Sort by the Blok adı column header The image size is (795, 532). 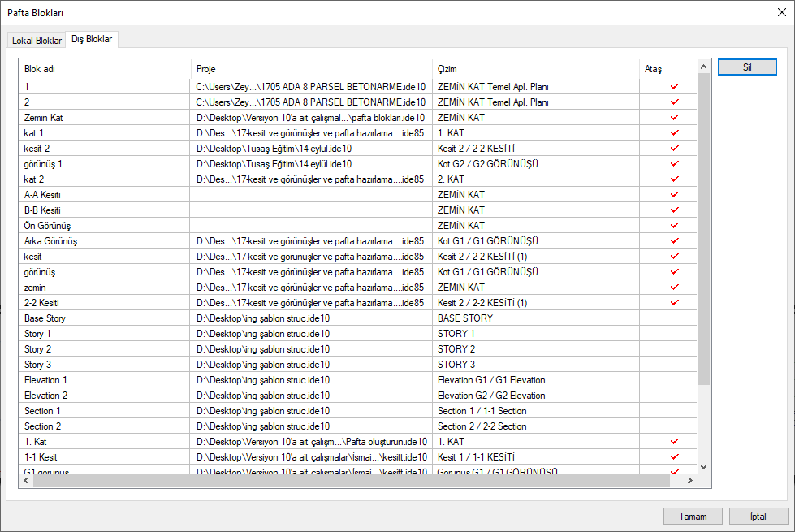pos(106,69)
